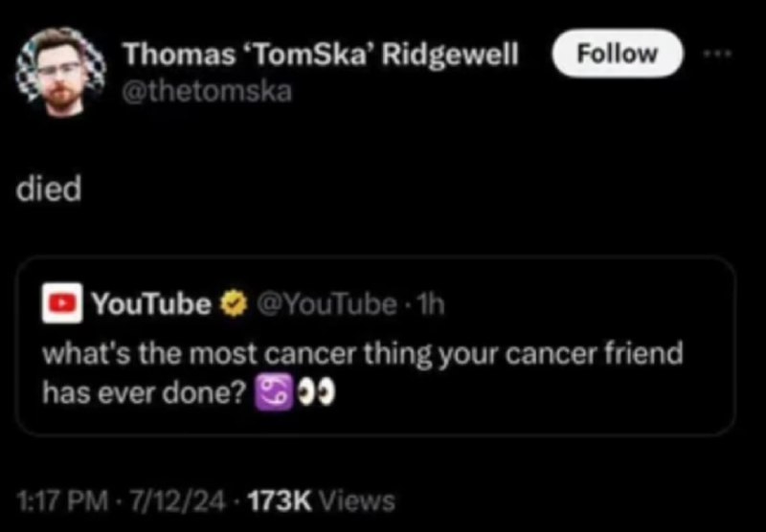Click the @thetomska handle

(x=207, y=91)
